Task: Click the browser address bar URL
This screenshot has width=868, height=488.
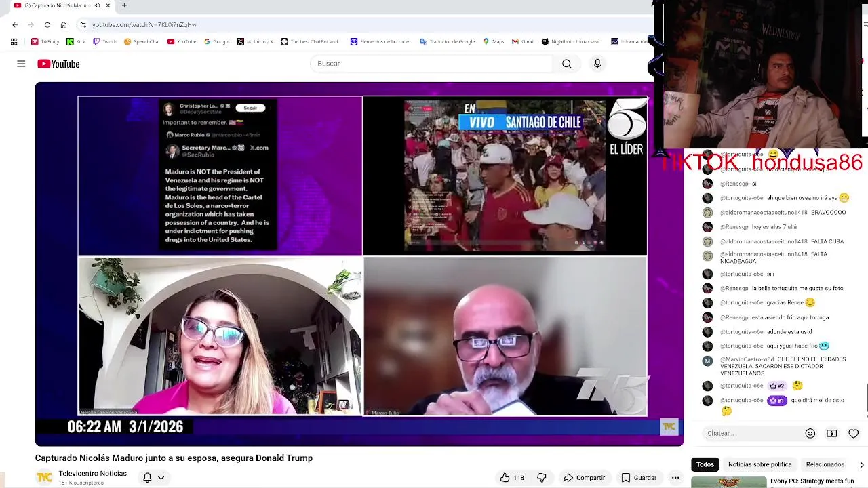Action: tap(144, 25)
